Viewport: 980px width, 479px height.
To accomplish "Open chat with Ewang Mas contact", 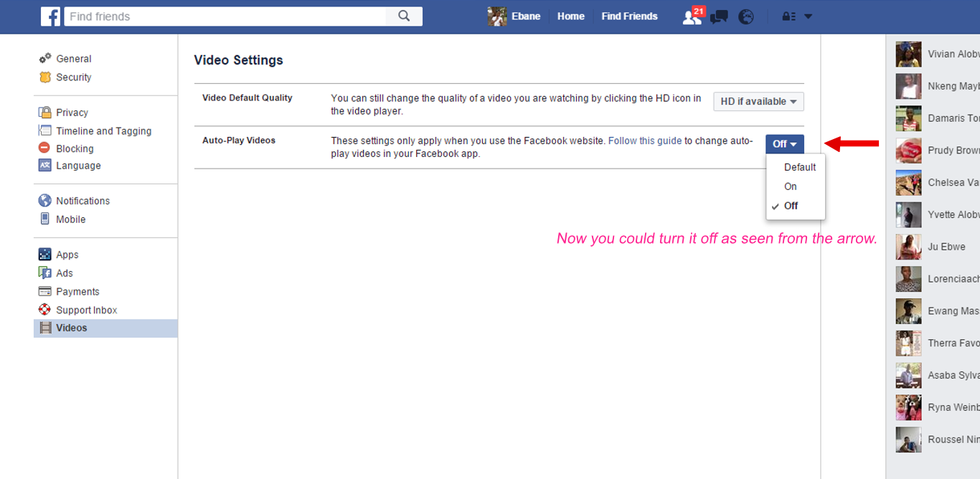I will coord(938,311).
